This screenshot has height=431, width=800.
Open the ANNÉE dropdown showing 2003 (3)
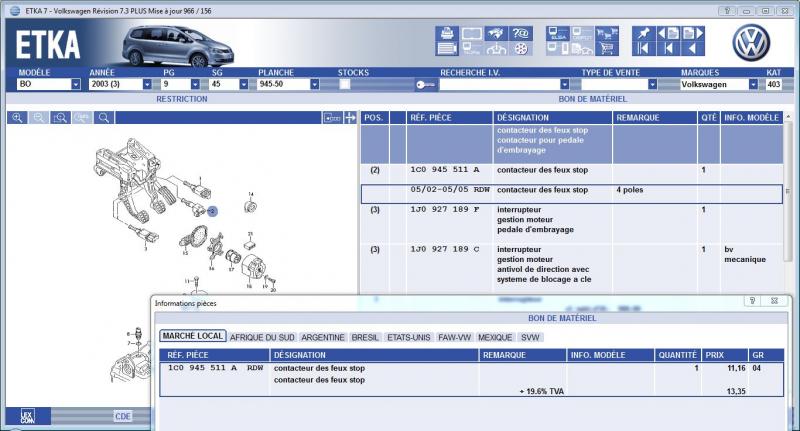point(147,84)
